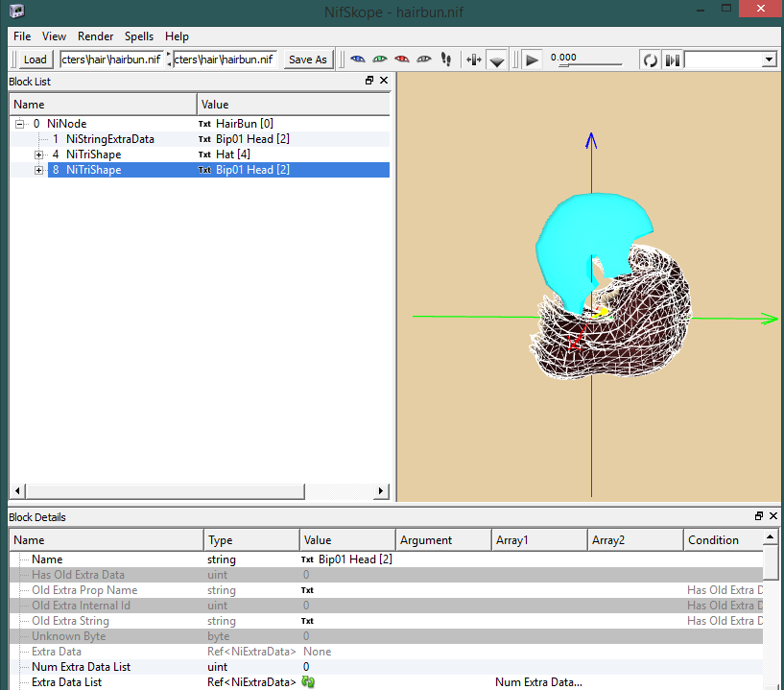Select the 1 NiStringExtraData row
The width and height of the screenshot is (784, 690).
109,139
